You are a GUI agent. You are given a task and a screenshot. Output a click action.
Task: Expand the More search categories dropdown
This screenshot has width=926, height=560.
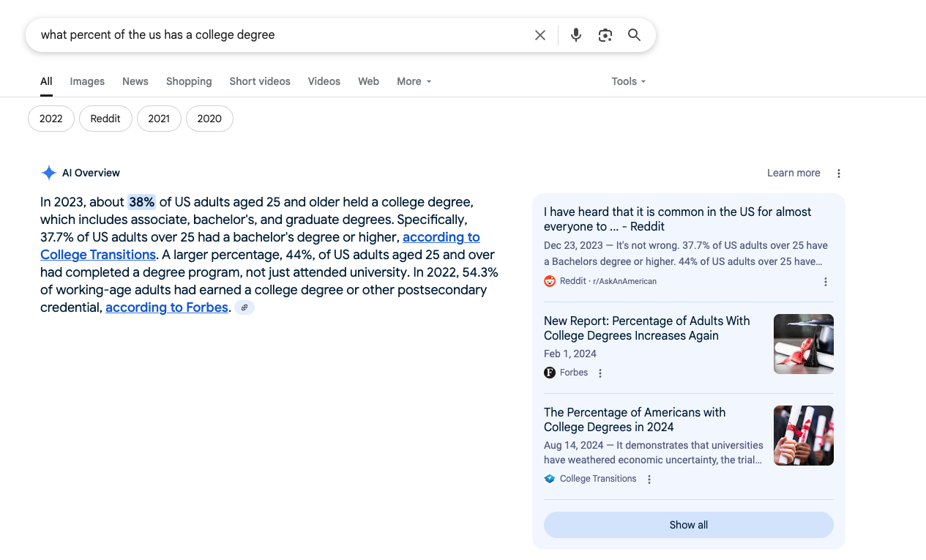pyautogui.click(x=414, y=81)
